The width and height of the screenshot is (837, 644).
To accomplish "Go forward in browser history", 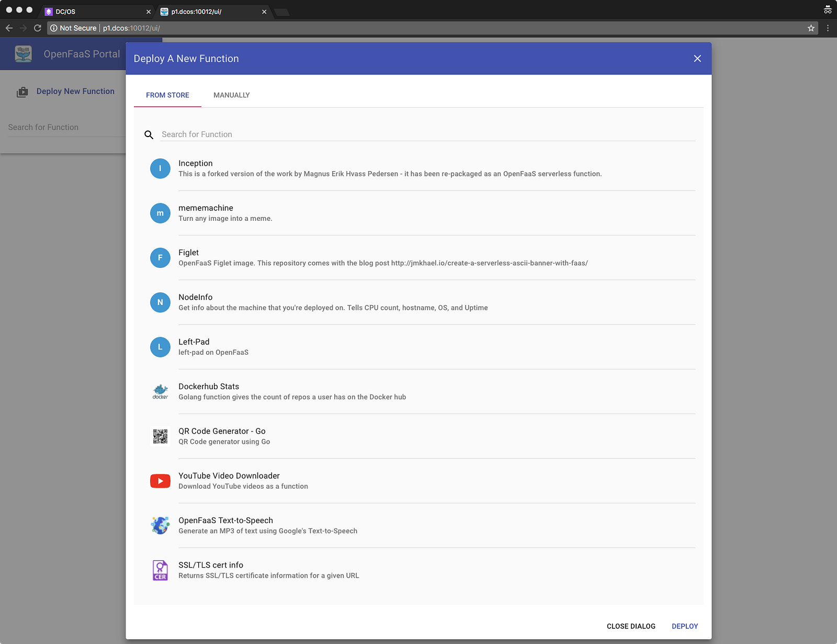I will point(23,28).
